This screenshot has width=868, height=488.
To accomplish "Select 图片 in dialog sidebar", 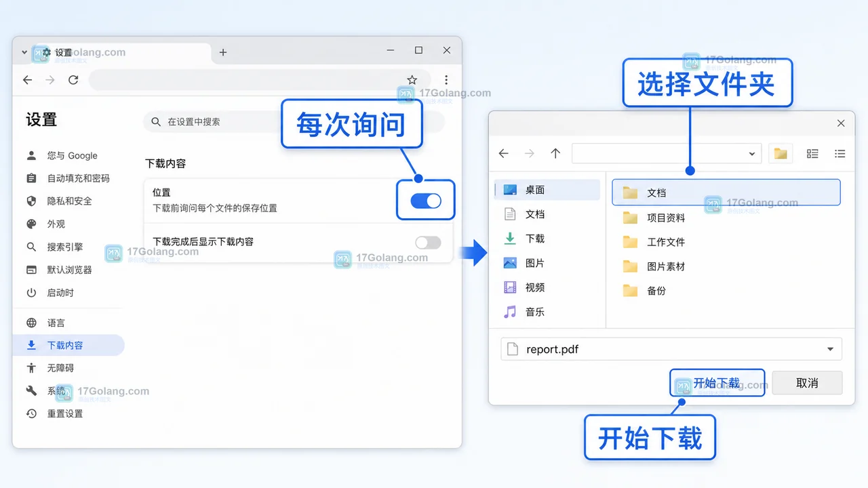I will coord(547,263).
